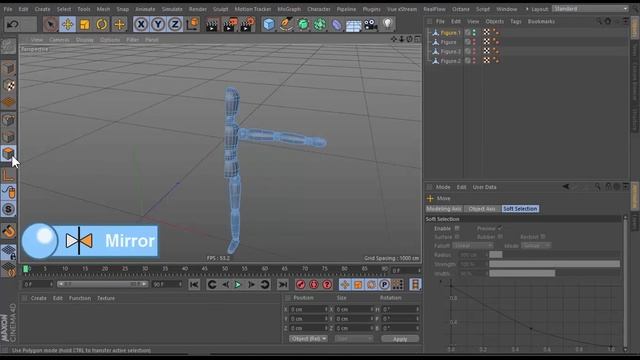Screen dimensions: 640x360
Task: Render the active view clapperboard icon
Action: [x=212, y=24]
